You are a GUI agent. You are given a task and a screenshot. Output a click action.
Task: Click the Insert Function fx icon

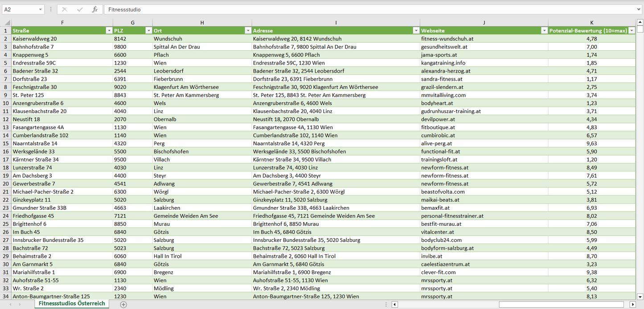pos(94,9)
